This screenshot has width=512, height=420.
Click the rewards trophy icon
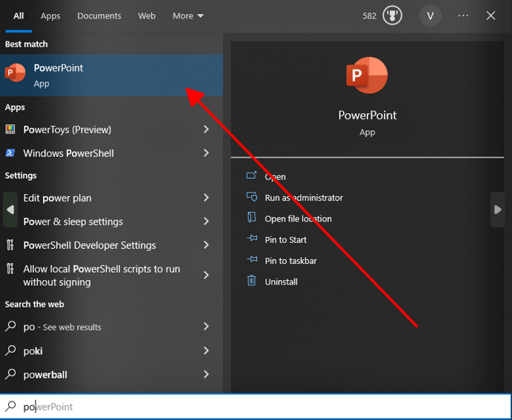(393, 16)
